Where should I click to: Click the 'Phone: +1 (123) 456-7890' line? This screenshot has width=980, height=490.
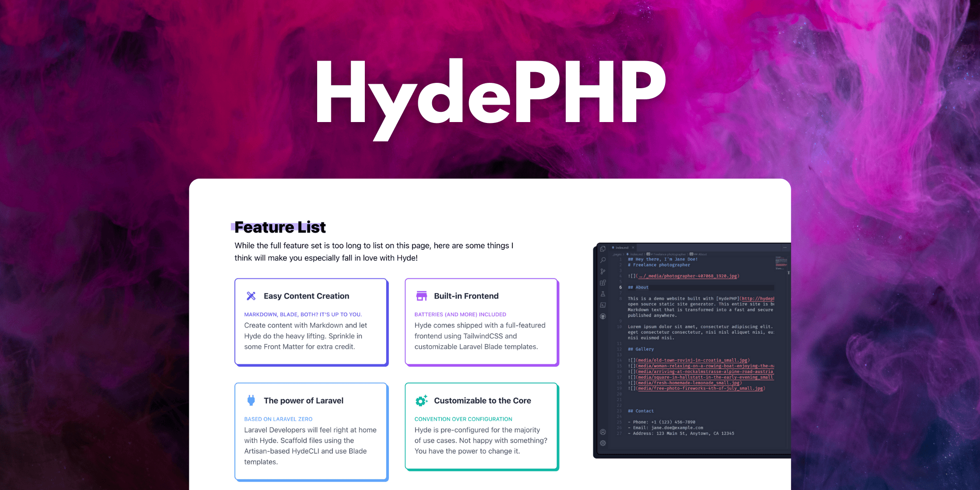(x=661, y=422)
